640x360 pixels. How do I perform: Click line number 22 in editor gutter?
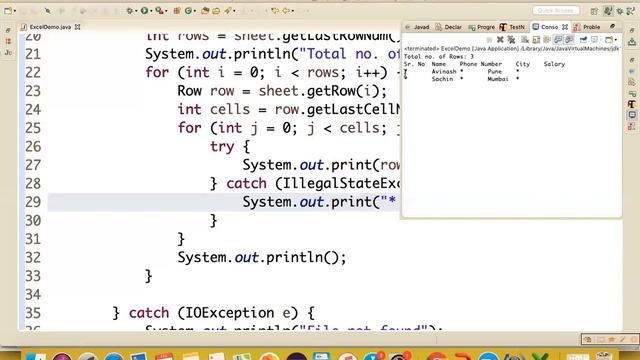[33, 73]
